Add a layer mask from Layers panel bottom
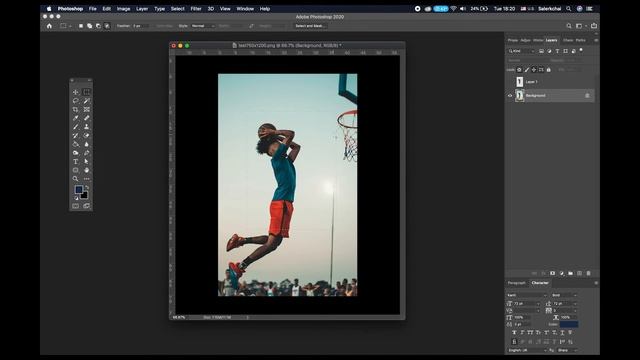This screenshot has width=640, height=360. pyautogui.click(x=553, y=273)
